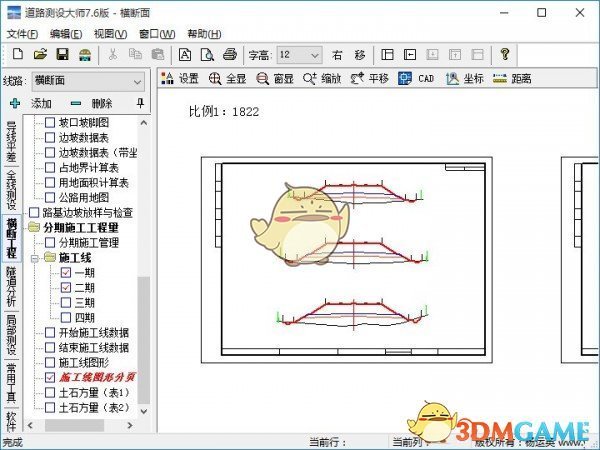
Task: Open the 视图(V) menu
Action: coord(110,34)
